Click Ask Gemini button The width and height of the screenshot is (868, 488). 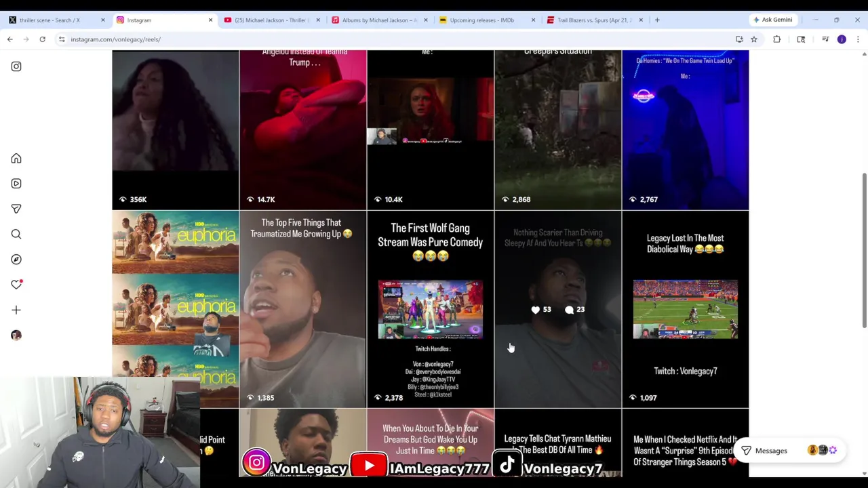coord(772,20)
